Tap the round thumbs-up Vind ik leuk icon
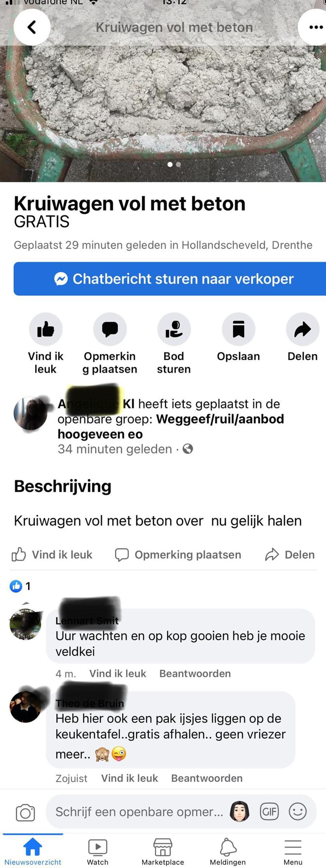The width and height of the screenshot is (326, 868). pos(46,329)
